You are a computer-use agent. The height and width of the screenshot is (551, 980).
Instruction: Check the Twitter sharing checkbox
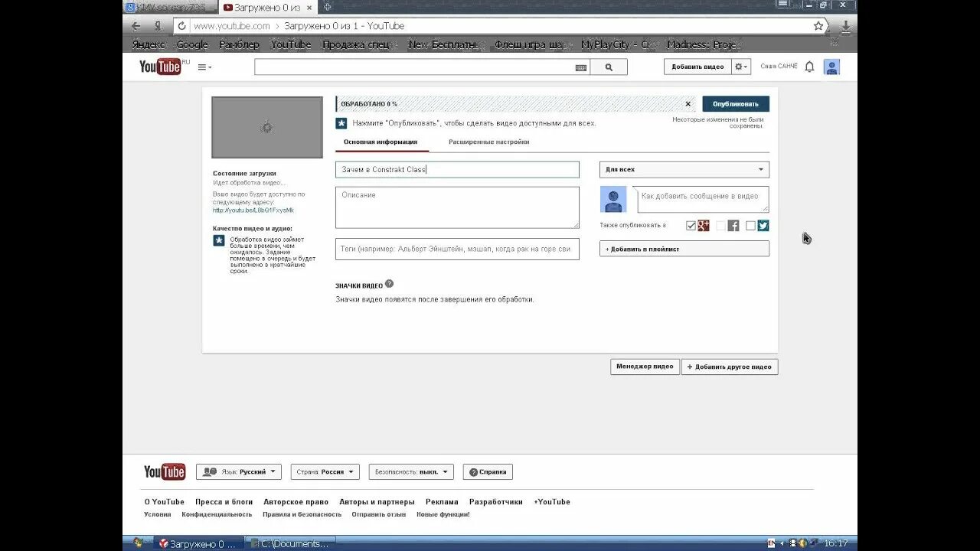click(x=750, y=226)
